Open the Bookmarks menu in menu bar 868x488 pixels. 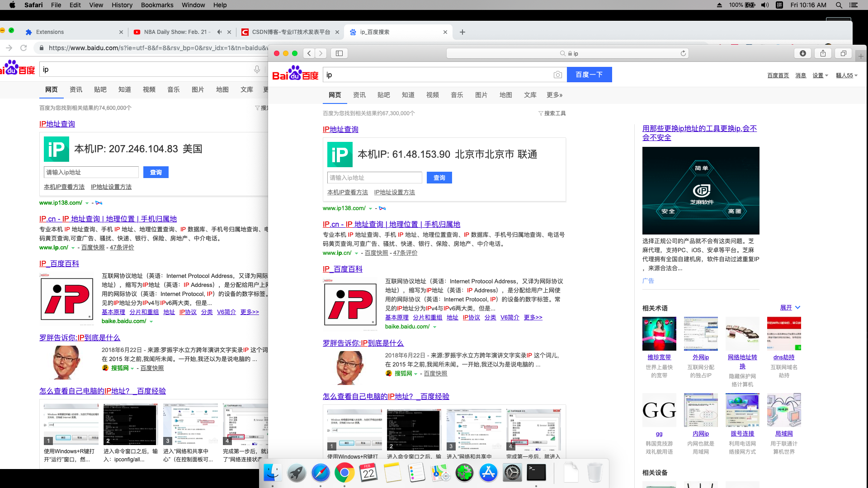click(157, 5)
